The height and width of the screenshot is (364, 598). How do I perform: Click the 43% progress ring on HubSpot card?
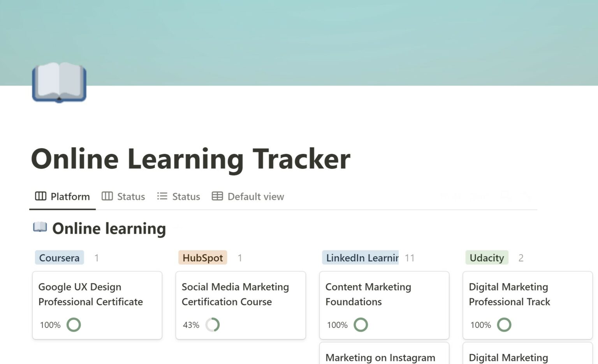(x=213, y=325)
